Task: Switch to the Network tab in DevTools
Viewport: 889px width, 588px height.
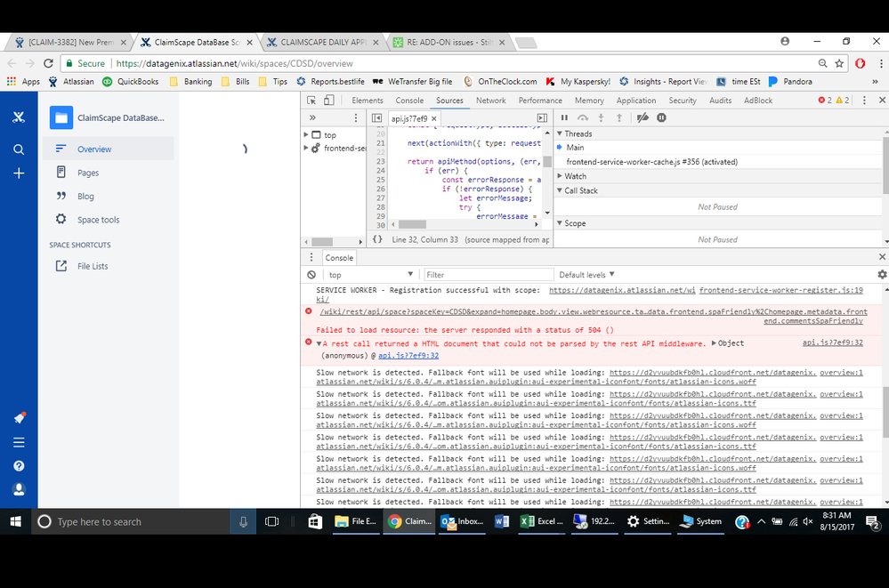Action: click(491, 101)
